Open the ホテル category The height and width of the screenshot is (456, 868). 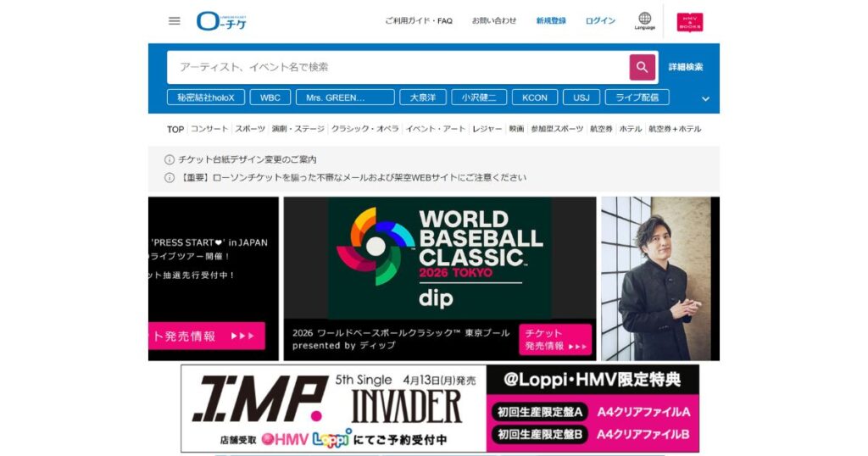[631, 129]
